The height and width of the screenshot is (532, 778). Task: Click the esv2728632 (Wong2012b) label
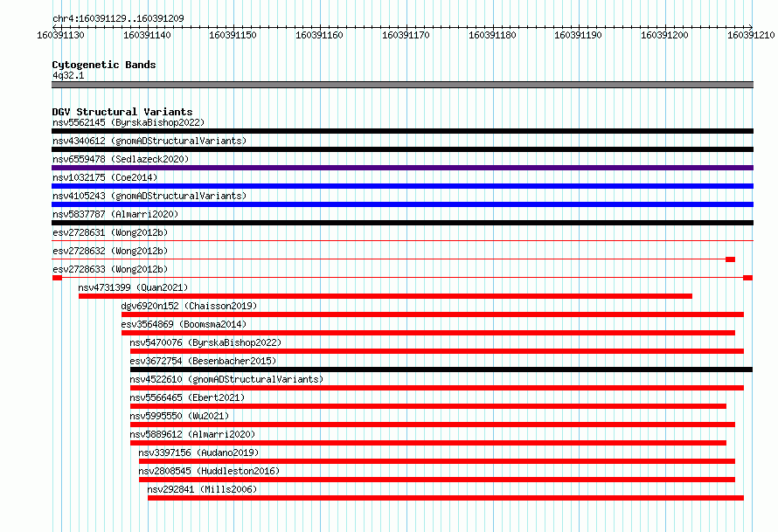pos(110,251)
